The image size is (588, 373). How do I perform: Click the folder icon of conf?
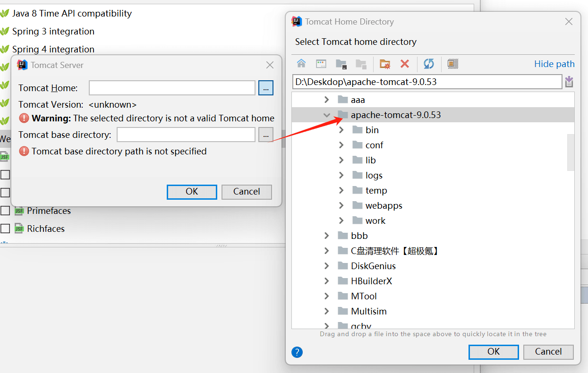click(x=358, y=145)
